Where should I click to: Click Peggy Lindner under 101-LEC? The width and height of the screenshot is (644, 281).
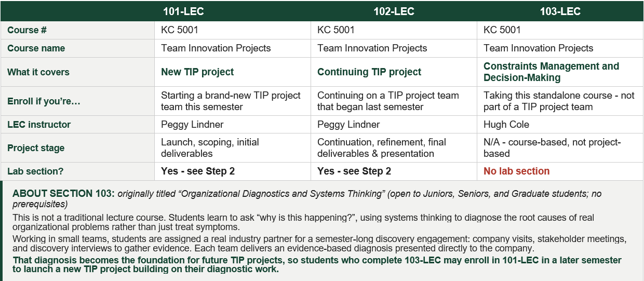(x=192, y=125)
